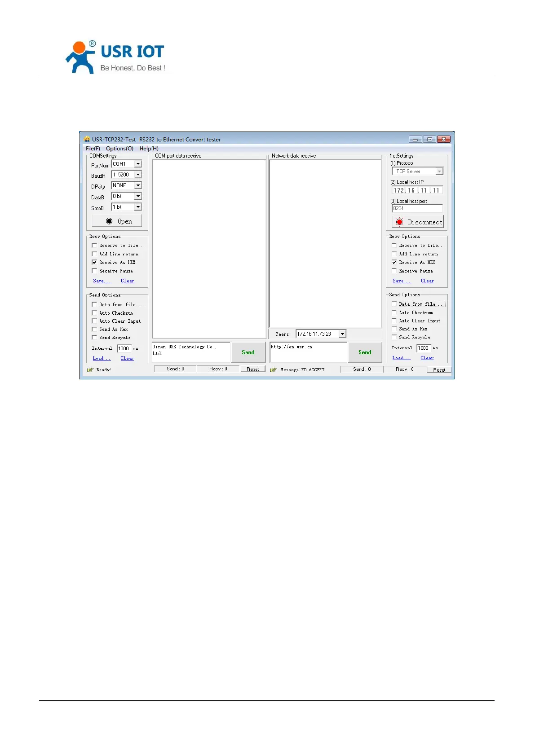This screenshot has width=535, height=756.
Task: Enable COM Receive to file checkbox
Action: coord(94,246)
